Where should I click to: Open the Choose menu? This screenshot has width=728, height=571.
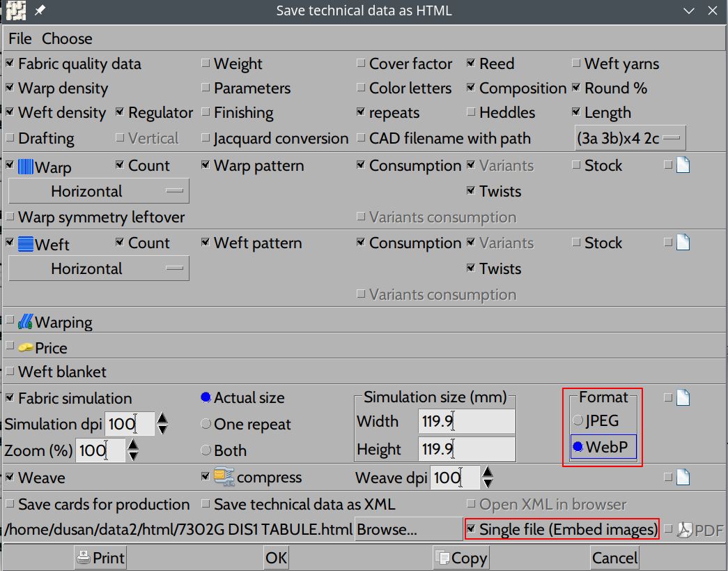coord(67,39)
